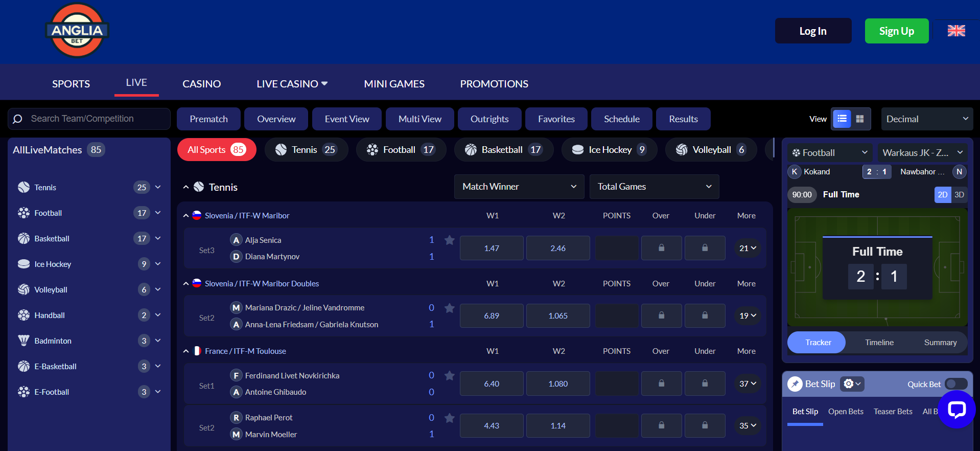This screenshot has width=980, height=451.
Task: Click Tennis ball icon in sidebar
Action: tap(24, 187)
